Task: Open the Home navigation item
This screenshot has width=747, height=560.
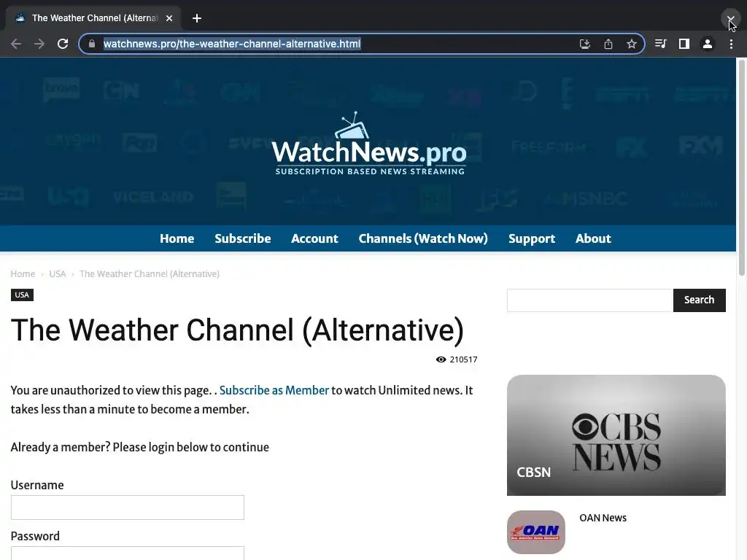Action: [177, 238]
